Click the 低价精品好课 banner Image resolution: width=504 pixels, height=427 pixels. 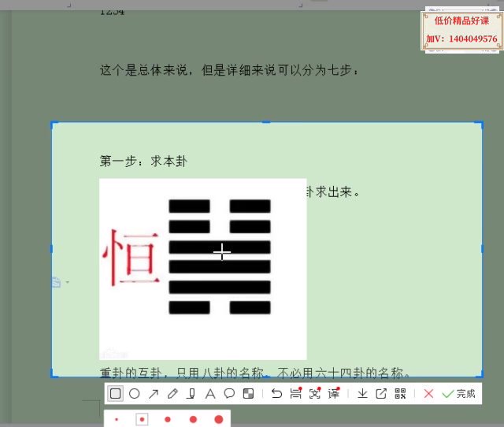click(462, 30)
